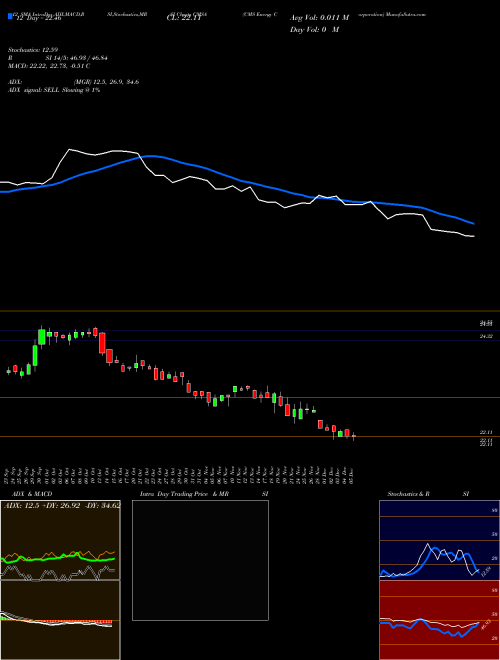500x660 pixels.
Task: Click the empty intraday trading price box
Action: (200, 560)
